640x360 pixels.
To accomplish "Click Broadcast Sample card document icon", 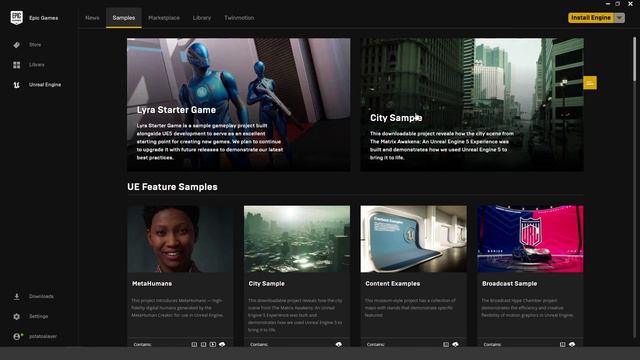I will 562,344.
